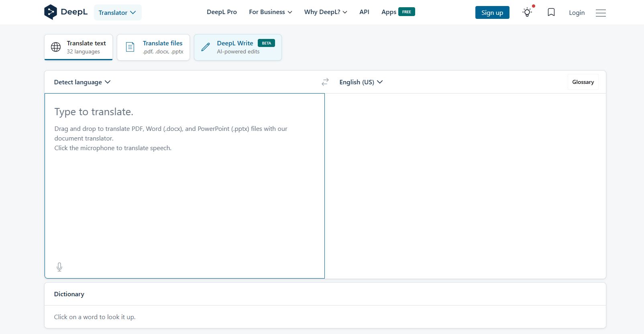
Task: Click the '32 languages' subtitle
Action: tap(83, 52)
